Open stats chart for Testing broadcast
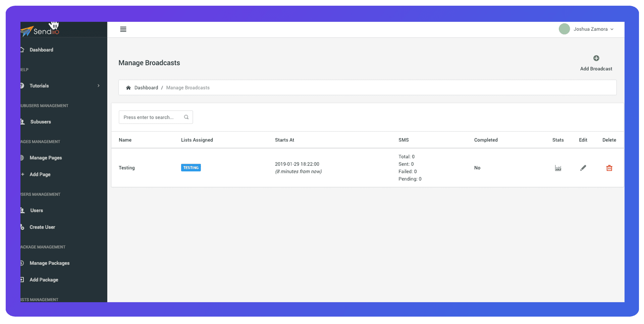Image resolution: width=644 pixels, height=324 pixels. 558,168
